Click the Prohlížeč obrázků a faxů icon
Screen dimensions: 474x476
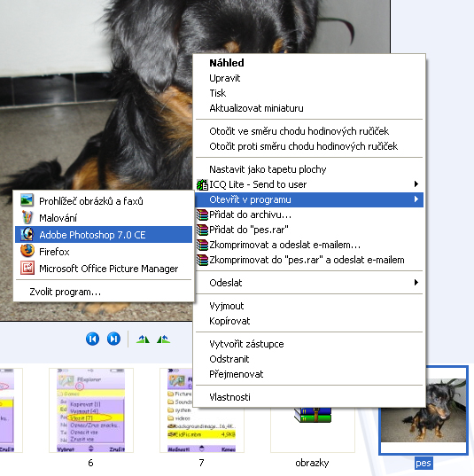(x=27, y=200)
